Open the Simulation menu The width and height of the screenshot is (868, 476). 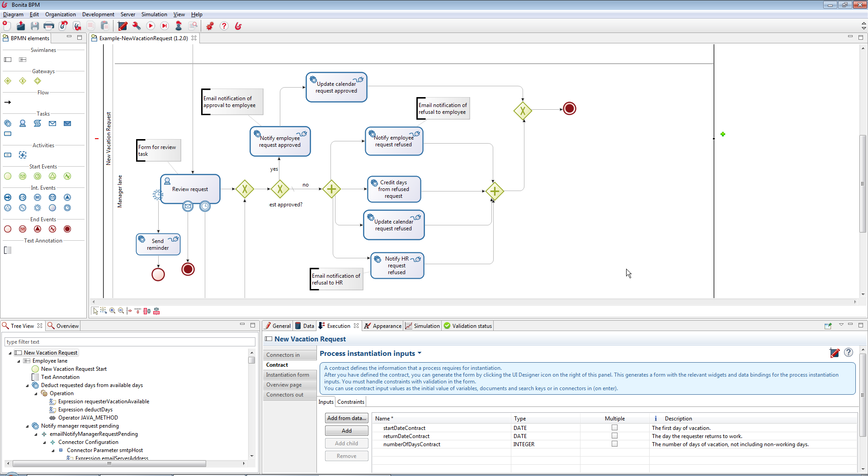pos(154,14)
